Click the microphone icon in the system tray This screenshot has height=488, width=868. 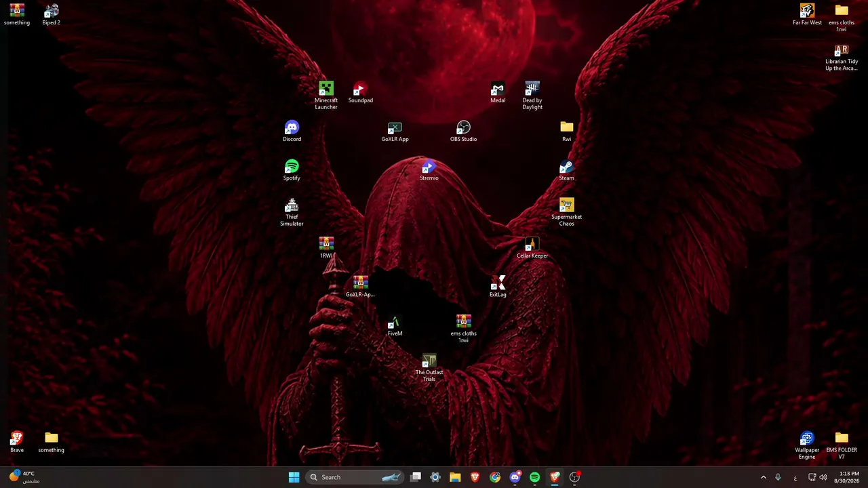point(778,477)
